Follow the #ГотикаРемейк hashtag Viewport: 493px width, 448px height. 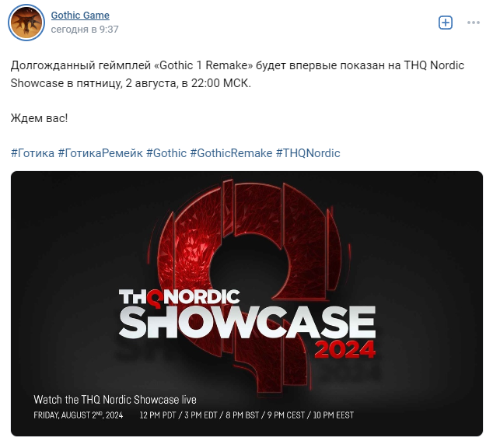point(100,153)
